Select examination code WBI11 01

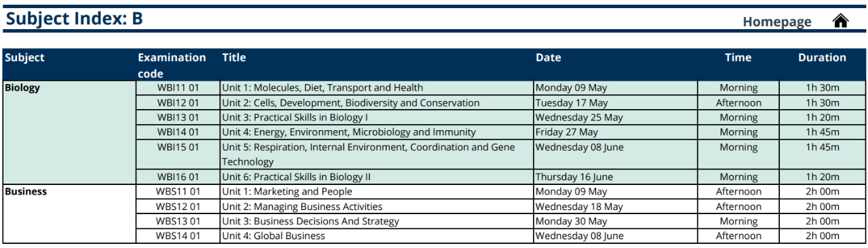178,87
